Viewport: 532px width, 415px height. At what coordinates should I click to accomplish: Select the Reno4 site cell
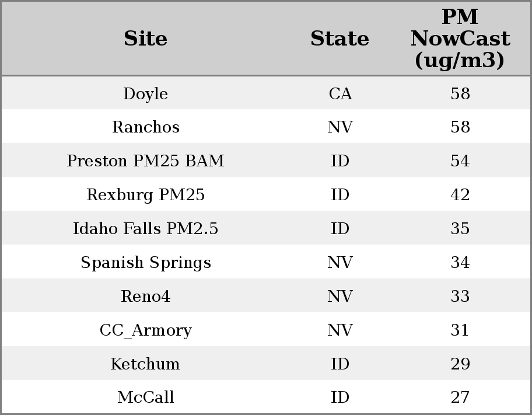[145, 297]
